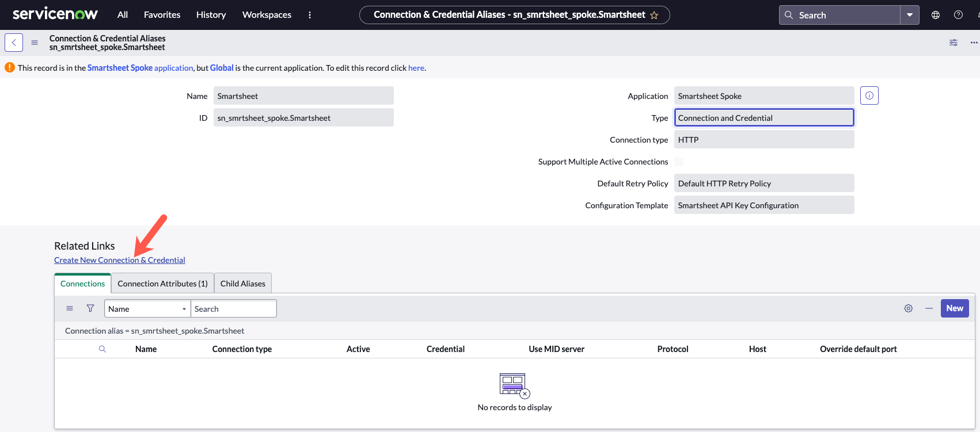Sort by the Host column header
This screenshot has width=980, height=432.
[758, 349]
